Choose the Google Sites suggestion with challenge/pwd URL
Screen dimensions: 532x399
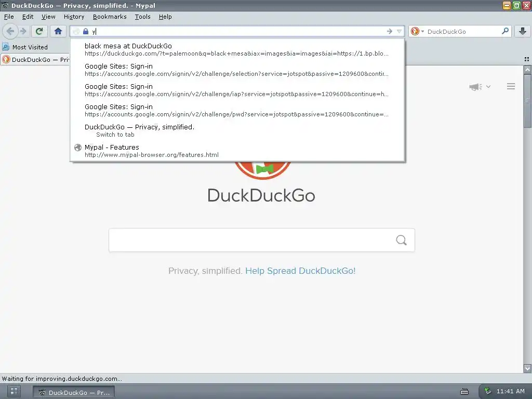click(x=237, y=111)
